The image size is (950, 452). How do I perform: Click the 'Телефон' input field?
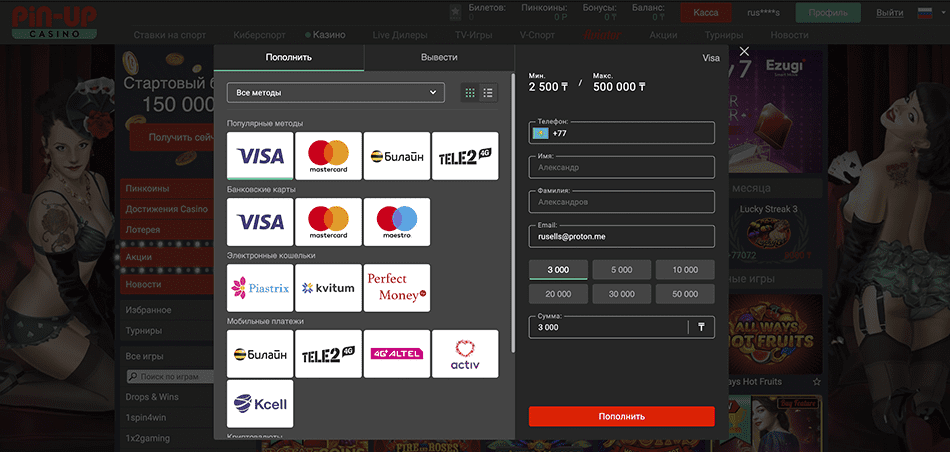pyautogui.click(x=622, y=133)
